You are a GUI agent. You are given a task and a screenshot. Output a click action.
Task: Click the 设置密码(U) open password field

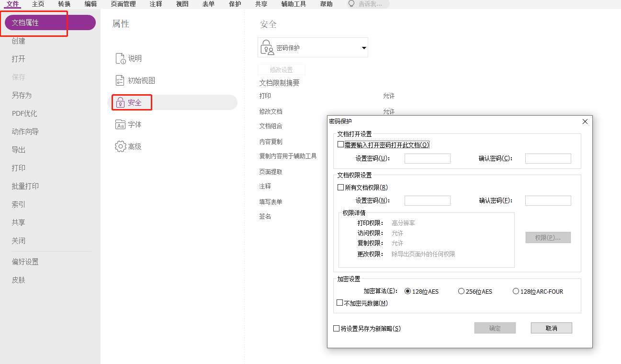[x=428, y=158]
